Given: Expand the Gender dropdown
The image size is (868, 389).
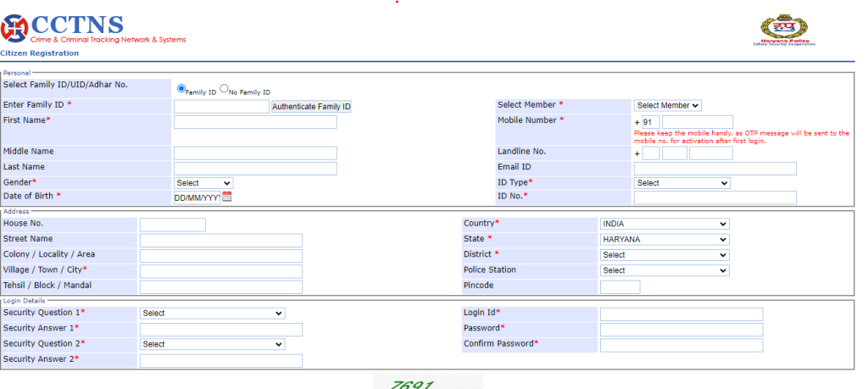Looking at the screenshot, I should tap(203, 183).
